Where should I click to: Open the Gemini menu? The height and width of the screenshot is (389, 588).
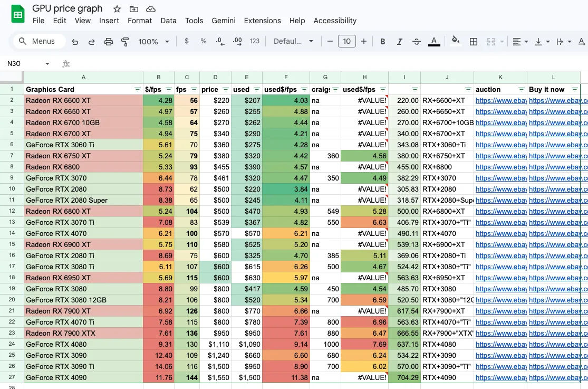[x=224, y=21]
